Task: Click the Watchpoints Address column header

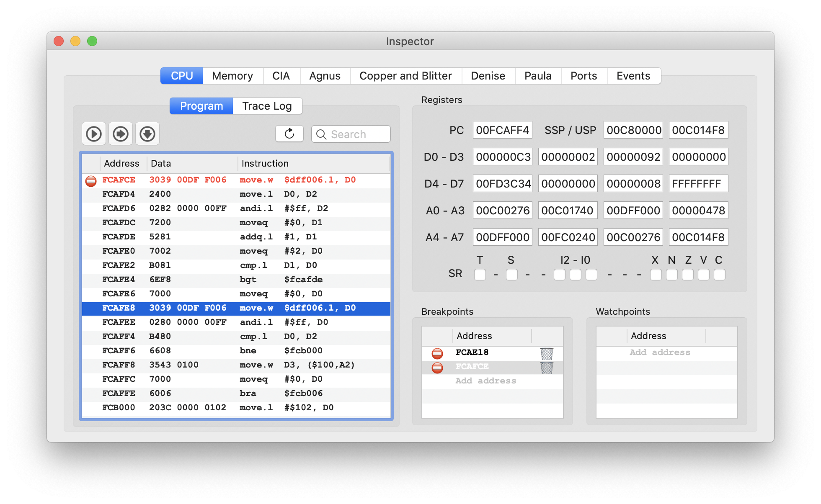Action: [666, 336]
